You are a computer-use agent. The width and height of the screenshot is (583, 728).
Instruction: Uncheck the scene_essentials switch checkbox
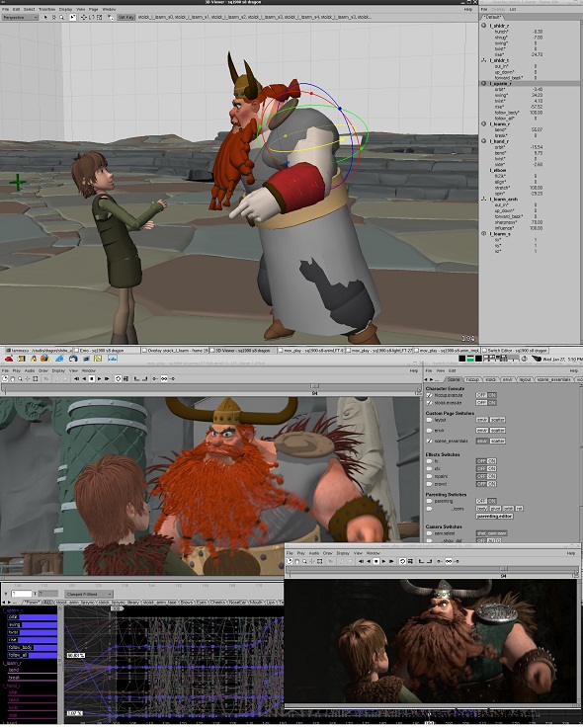coord(429,441)
